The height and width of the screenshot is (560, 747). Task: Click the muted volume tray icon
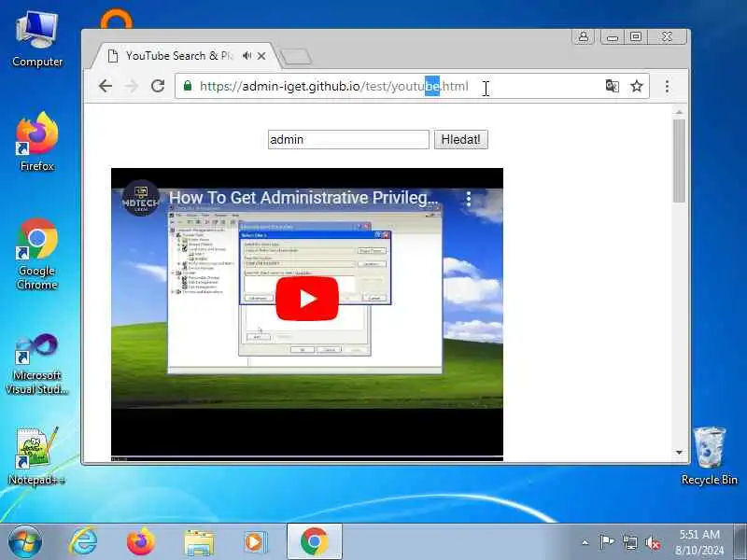(x=652, y=542)
